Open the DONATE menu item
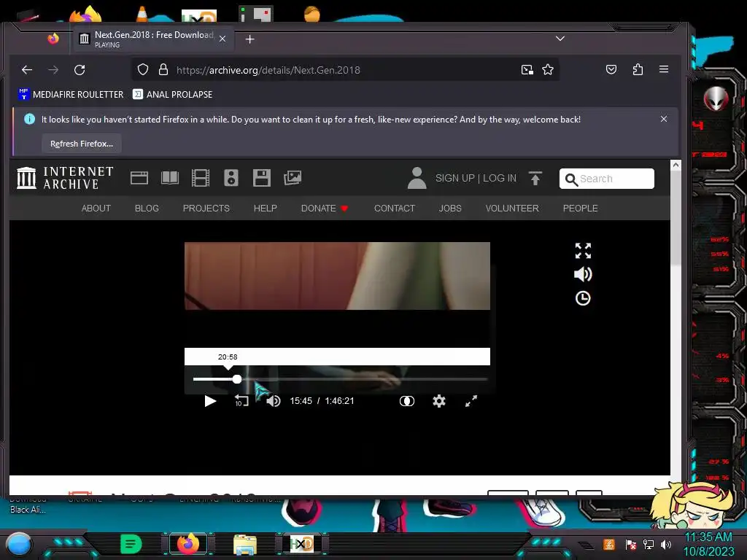 [325, 209]
